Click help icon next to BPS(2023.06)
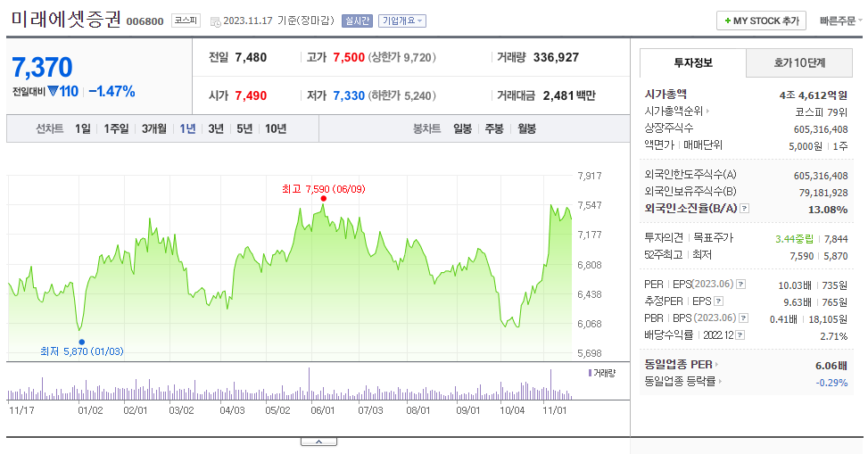The image size is (868, 454). point(744,318)
